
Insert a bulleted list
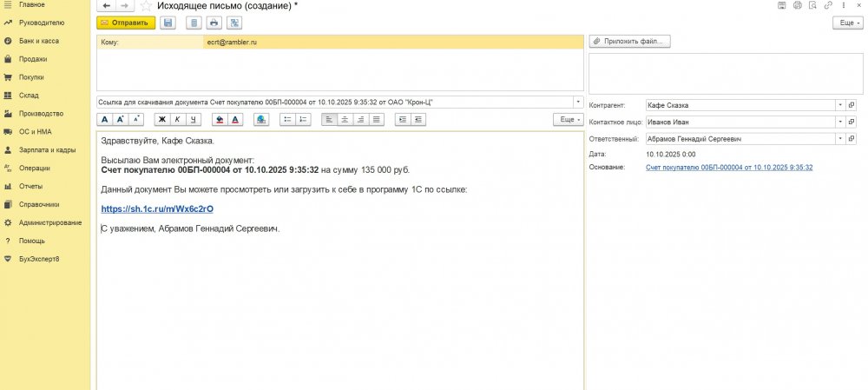pyautogui.click(x=287, y=119)
